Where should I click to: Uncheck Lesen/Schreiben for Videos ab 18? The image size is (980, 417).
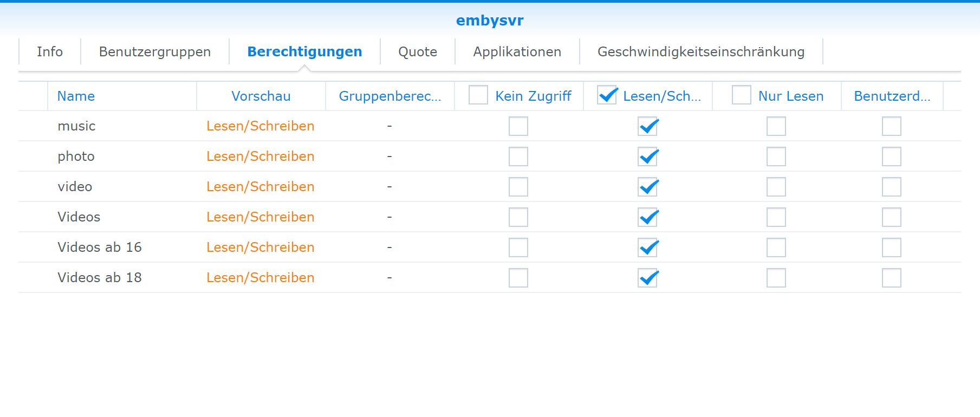(647, 278)
